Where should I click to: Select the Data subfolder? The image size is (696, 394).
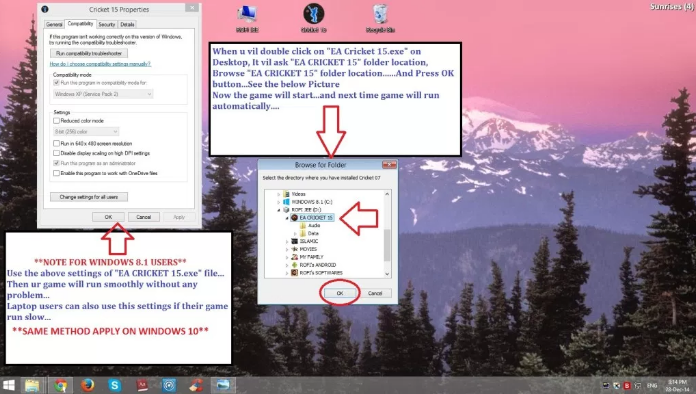tap(313, 233)
